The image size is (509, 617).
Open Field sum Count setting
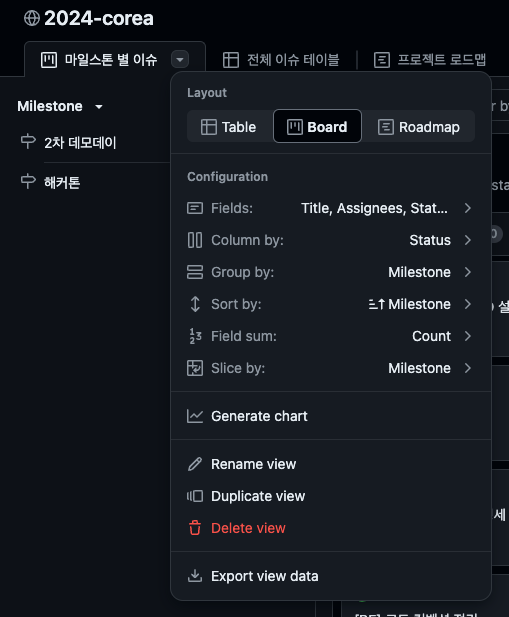pos(330,336)
